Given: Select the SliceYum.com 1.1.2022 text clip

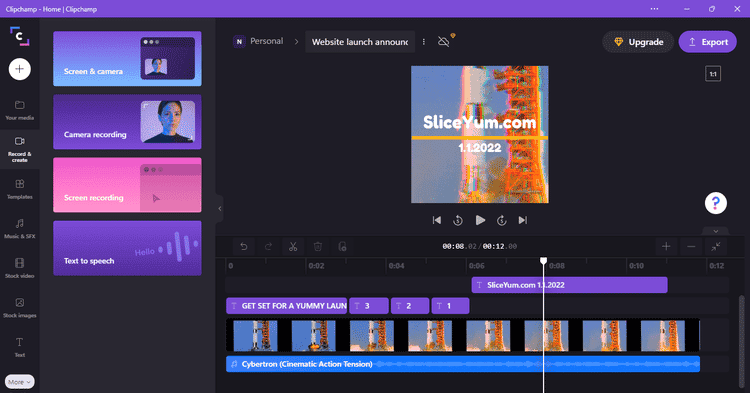Looking at the screenshot, I should pos(570,285).
